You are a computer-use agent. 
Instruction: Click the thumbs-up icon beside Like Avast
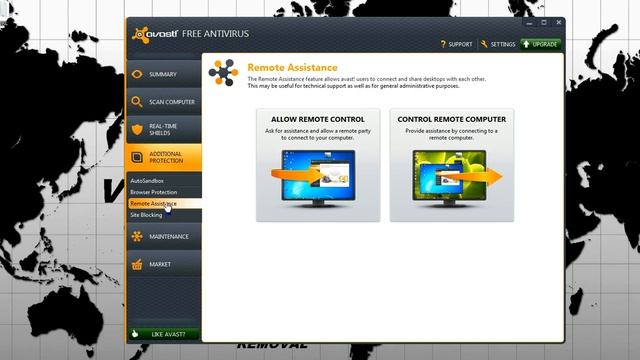pyautogui.click(x=135, y=334)
